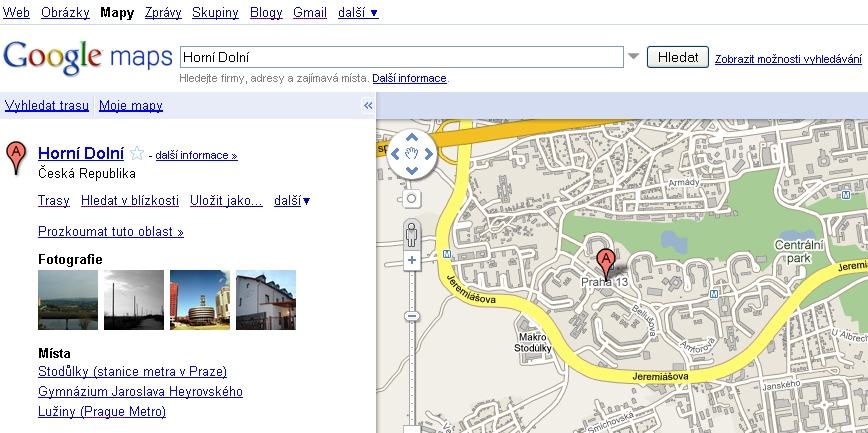
Task: Click the Hledat search button
Action: click(x=678, y=56)
